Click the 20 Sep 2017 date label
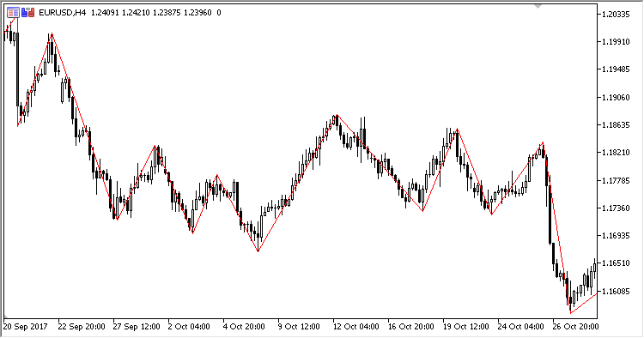 coord(25,327)
